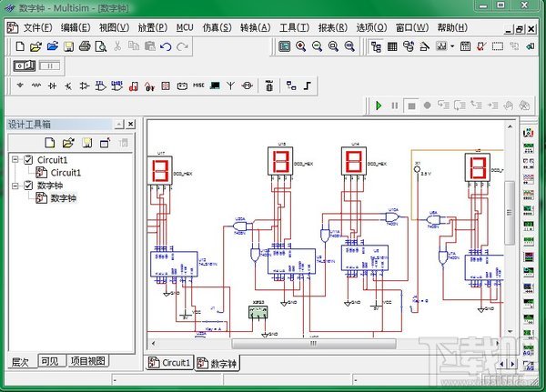546x392 pixels.
Task: Select the Circuit1 child schematic item
Action: (65, 173)
